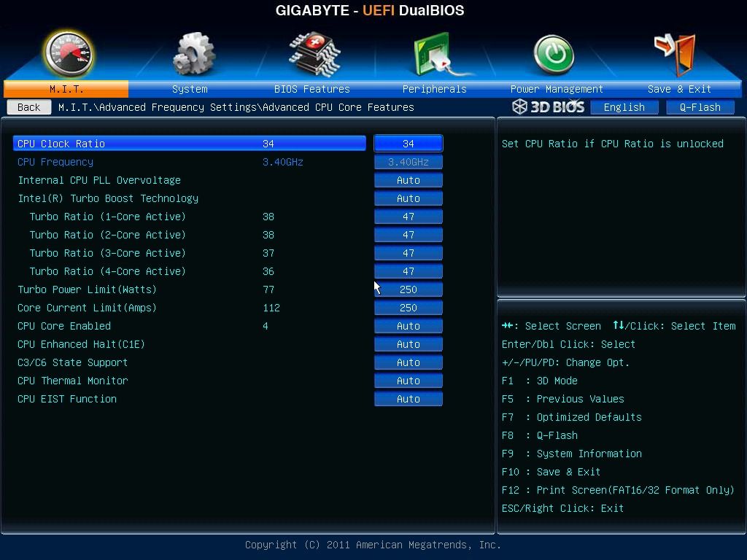Click the CPU Core Enabled label

pos(64,326)
